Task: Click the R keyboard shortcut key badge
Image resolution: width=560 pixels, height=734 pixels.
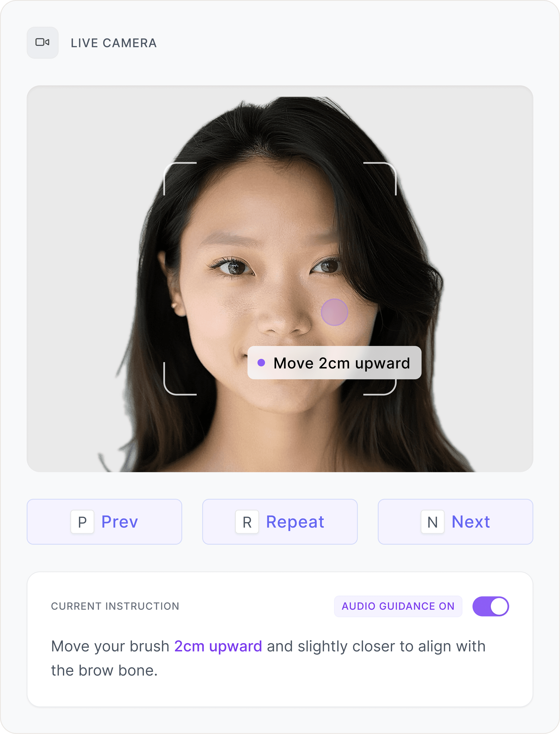Action: [x=247, y=522]
